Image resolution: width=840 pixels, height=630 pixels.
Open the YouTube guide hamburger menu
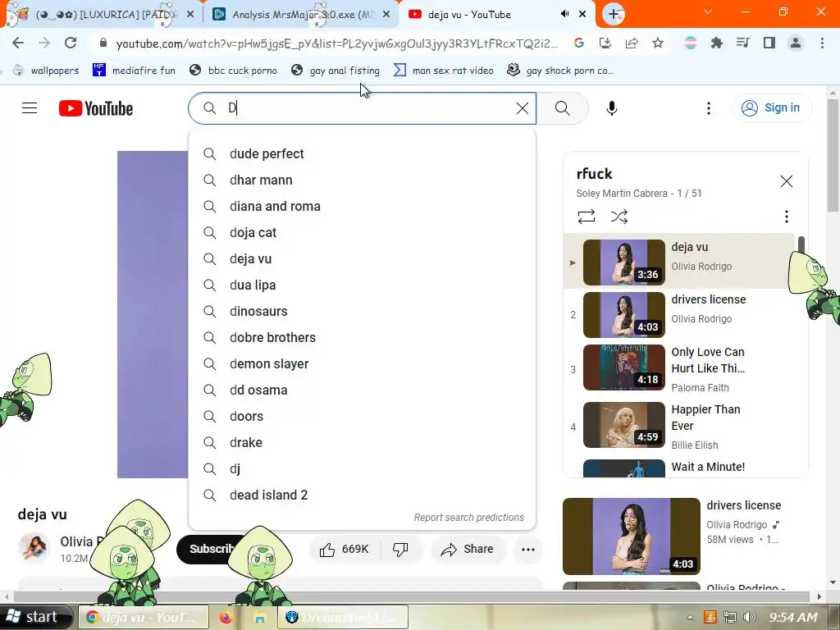tap(30, 108)
